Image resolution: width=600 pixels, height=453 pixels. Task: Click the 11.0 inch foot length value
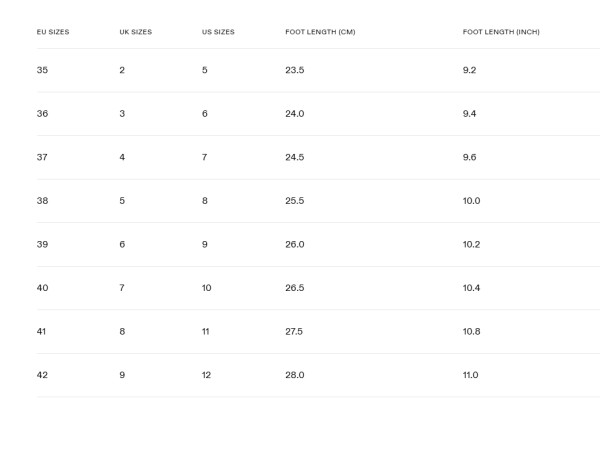[470, 375]
